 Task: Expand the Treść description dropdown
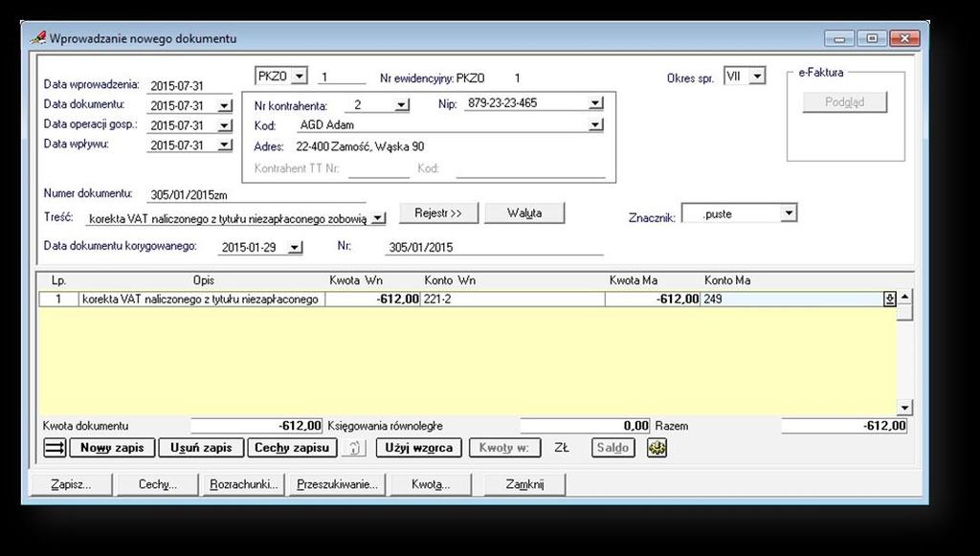click(x=378, y=218)
